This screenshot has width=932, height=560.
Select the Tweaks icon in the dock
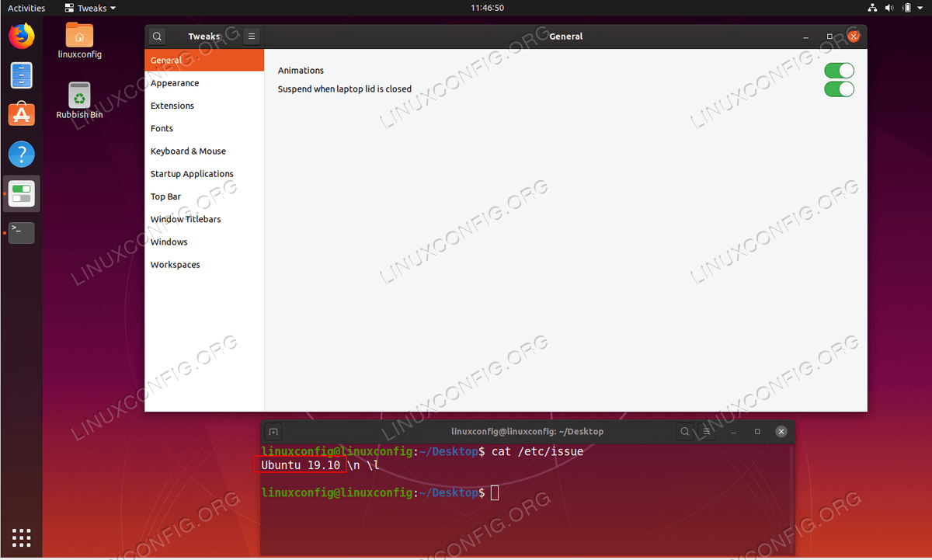click(22, 193)
